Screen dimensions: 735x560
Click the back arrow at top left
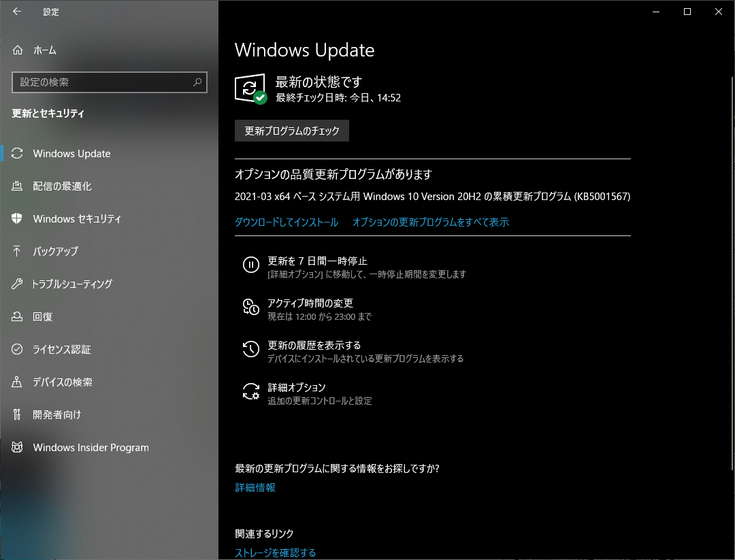tap(16, 12)
